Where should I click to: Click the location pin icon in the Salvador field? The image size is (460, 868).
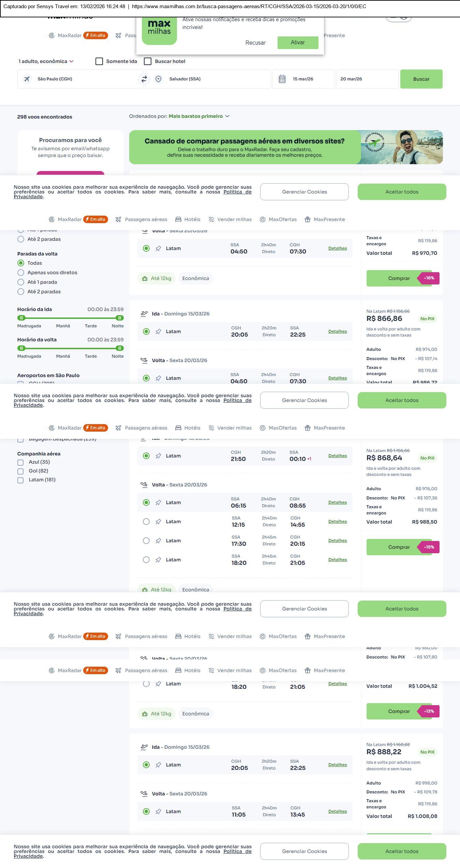tap(158, 79)
